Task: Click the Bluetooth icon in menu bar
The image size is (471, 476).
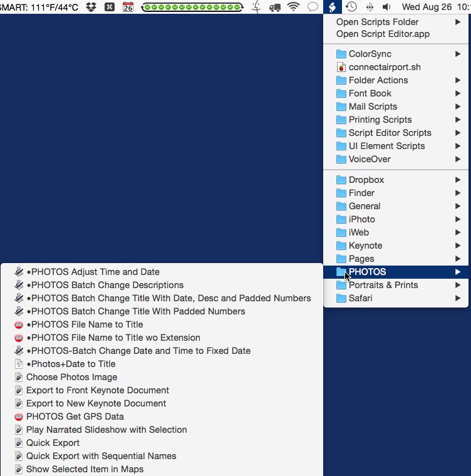Action: [370, 7]
